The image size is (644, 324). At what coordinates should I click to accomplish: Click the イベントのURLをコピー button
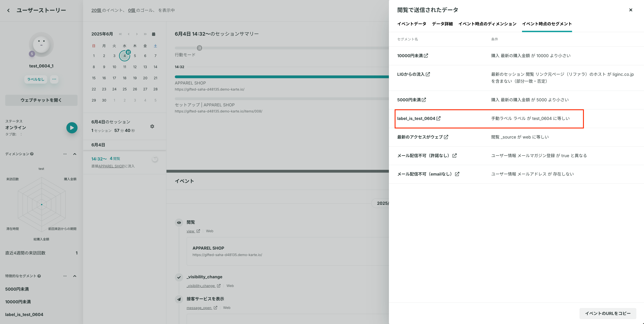coord(608,314)
